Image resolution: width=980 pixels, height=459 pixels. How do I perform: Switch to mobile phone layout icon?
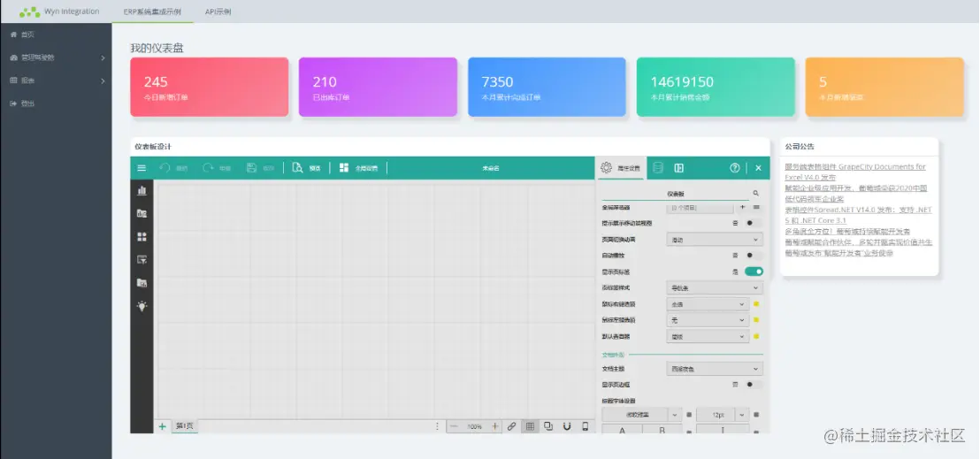click(586, 426)
